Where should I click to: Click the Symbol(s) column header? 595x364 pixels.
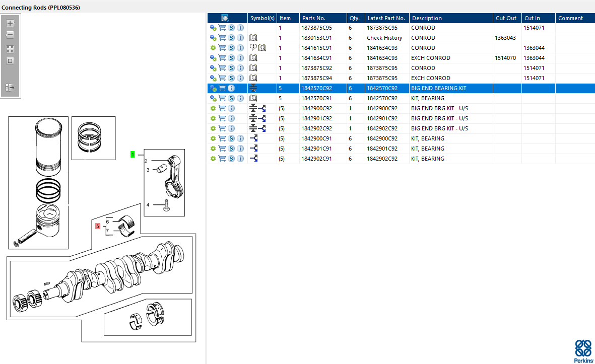pos(262,18)
